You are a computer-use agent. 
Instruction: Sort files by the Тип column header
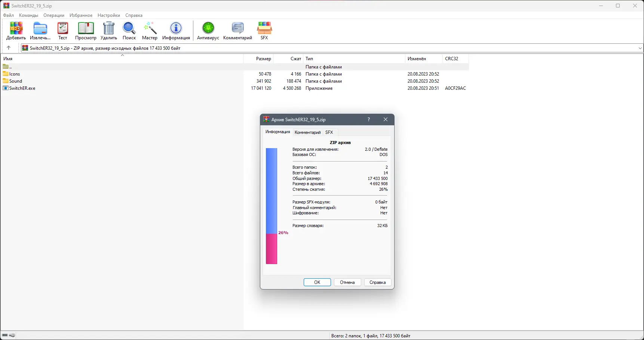tap(354, 59)
